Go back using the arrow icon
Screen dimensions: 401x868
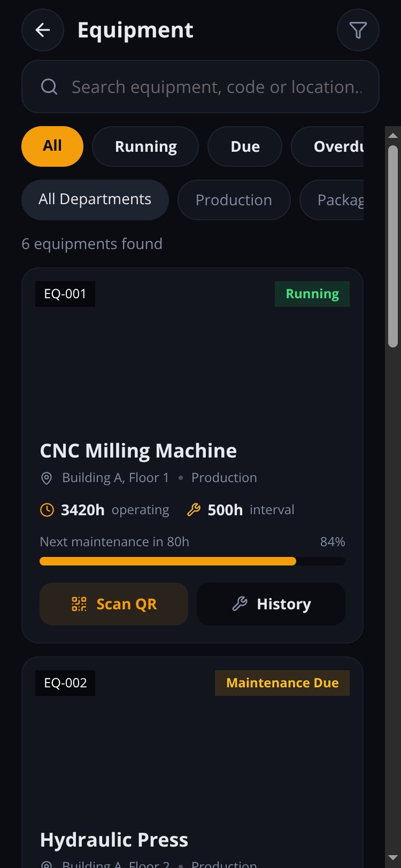43,30
